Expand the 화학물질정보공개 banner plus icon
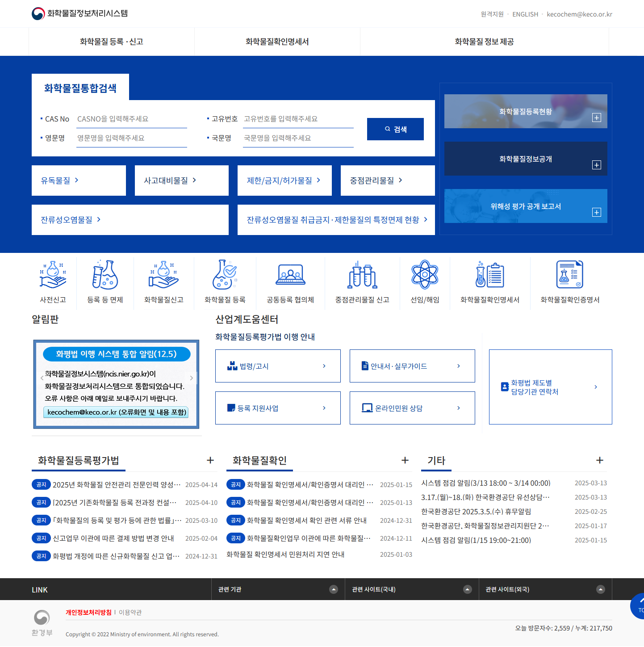Viewport: 644px width, 647px height. click(x=596, y=165)
